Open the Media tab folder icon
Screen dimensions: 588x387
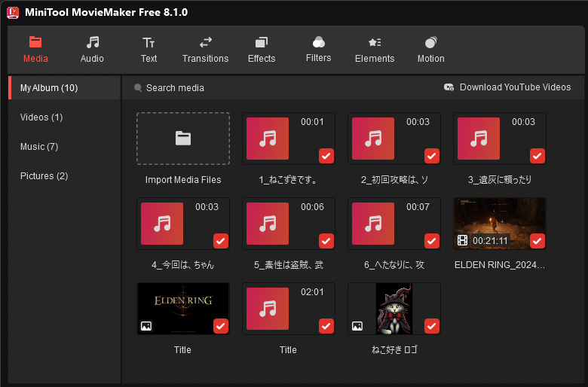coord(35,42)
